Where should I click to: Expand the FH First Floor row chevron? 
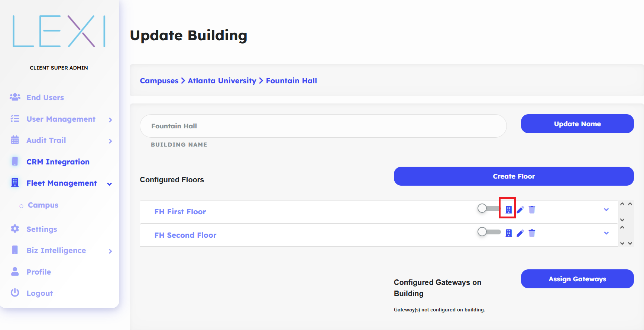(606, 210)
